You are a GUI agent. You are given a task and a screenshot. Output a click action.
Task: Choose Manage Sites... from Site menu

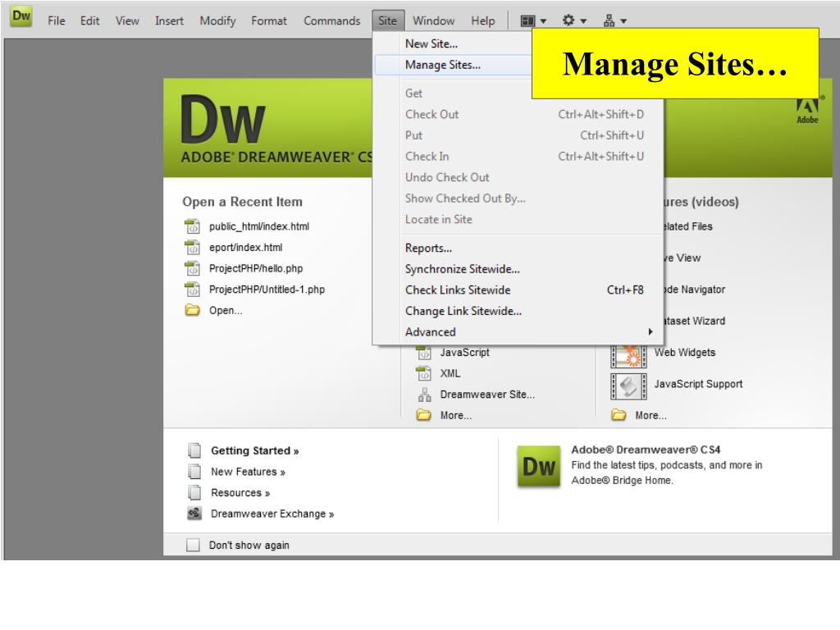(453, 65)
